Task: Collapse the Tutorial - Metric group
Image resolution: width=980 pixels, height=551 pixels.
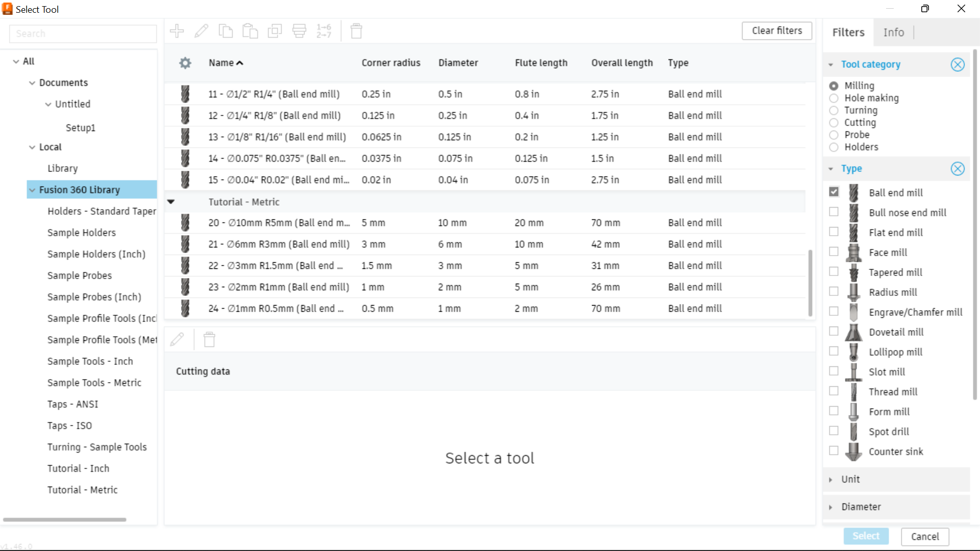Action: pyautogui.click(x=170, y=201)
